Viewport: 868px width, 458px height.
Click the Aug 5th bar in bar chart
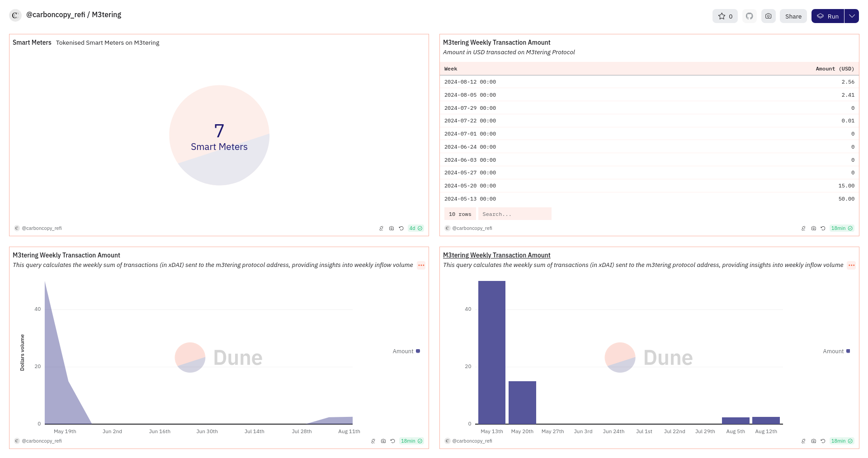(736, 421)
